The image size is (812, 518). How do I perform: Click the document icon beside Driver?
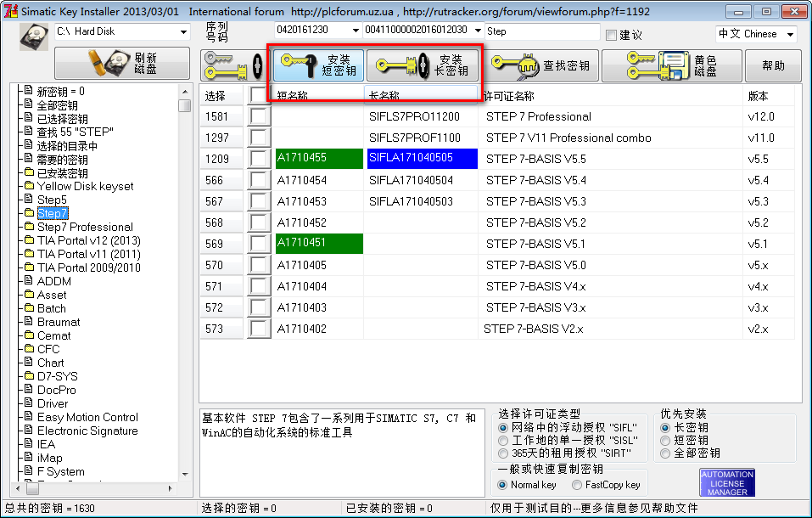click(x=29, y=403)
